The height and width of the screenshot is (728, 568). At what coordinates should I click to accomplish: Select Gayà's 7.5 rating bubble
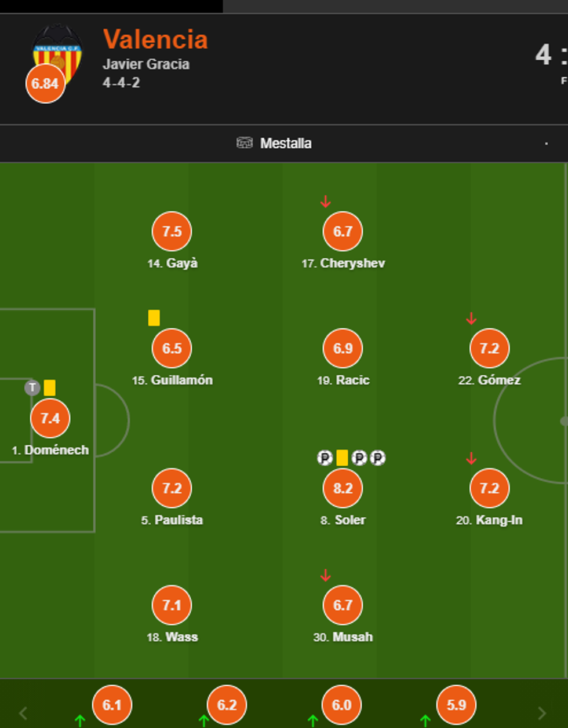click(x=172, y=232)
